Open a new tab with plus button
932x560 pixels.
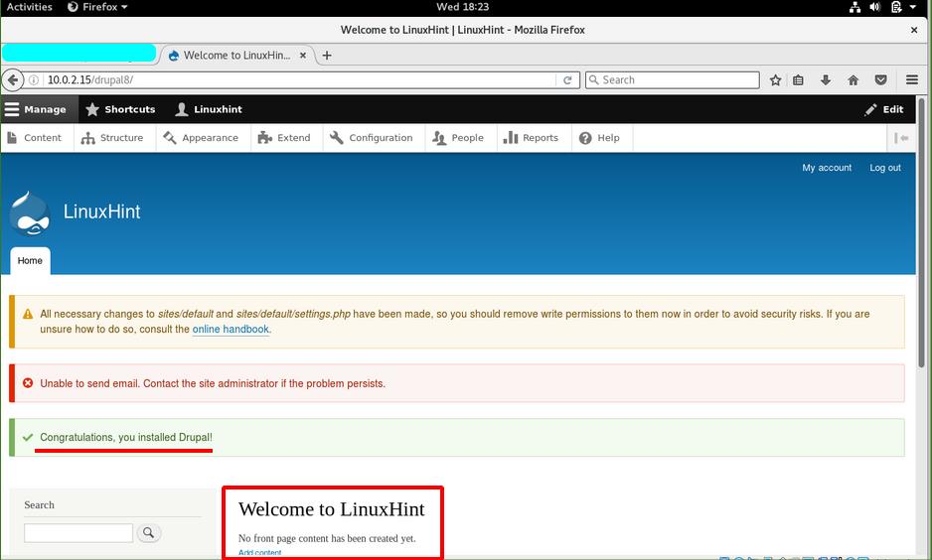coord(326,56)
